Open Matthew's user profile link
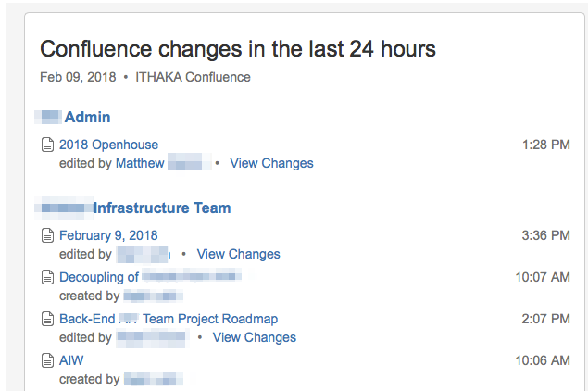Image resolution: width=588 pixels, height=391 pixels. click(x=163, y=163)
